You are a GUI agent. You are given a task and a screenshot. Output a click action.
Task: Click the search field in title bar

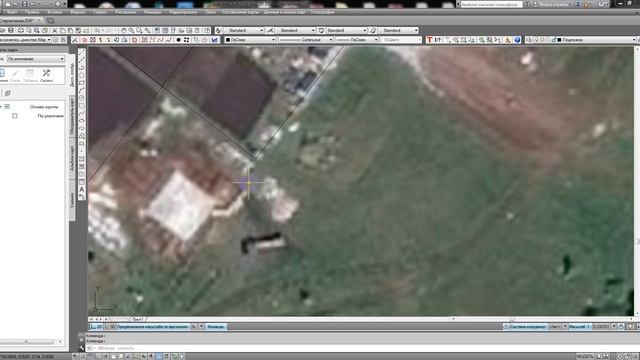(491, 4)
